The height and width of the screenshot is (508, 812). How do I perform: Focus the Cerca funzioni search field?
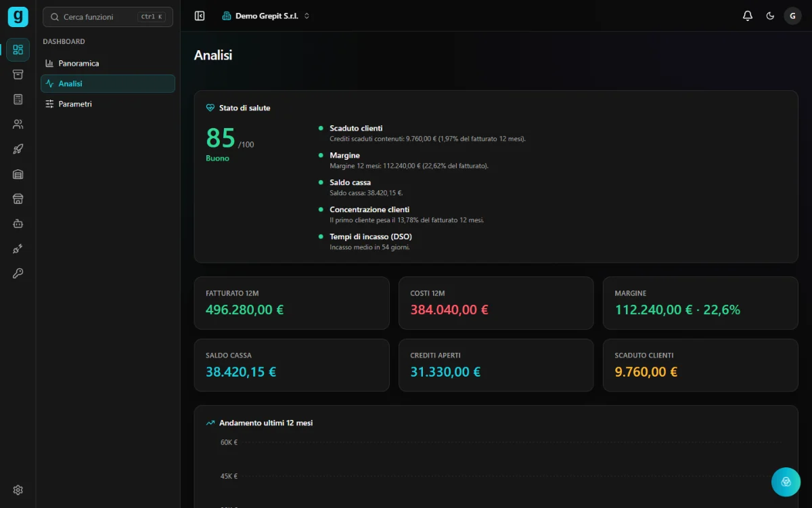tap(108, 17)
